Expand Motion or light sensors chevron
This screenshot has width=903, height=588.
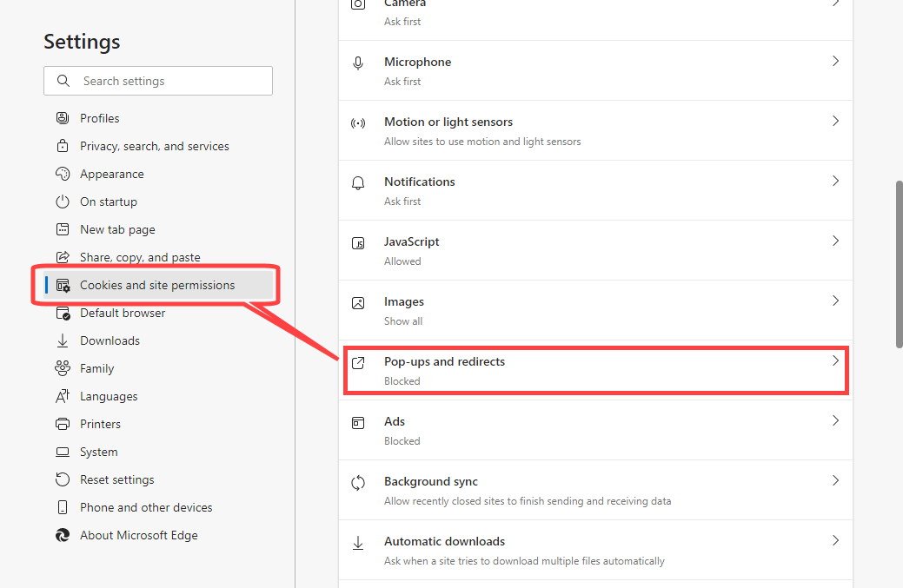point(835,121)
